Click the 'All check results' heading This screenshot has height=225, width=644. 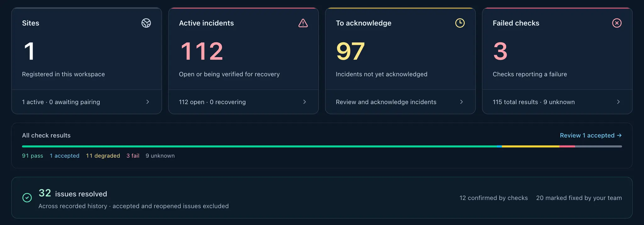pyautogui.click(x=46, y=136)
